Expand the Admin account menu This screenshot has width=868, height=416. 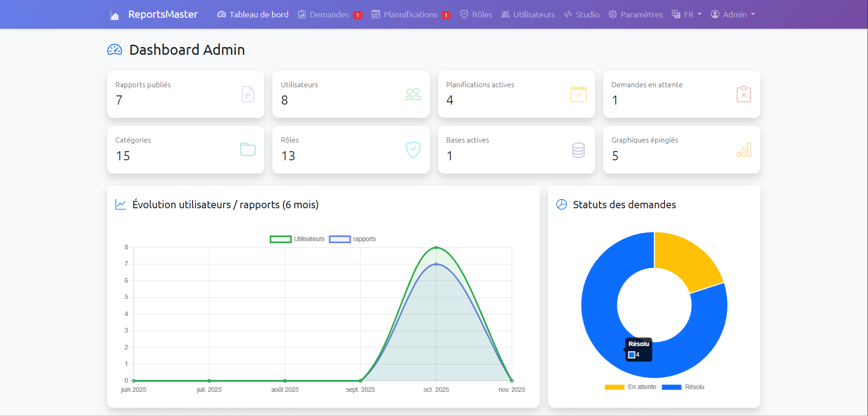tap(733, 15)
